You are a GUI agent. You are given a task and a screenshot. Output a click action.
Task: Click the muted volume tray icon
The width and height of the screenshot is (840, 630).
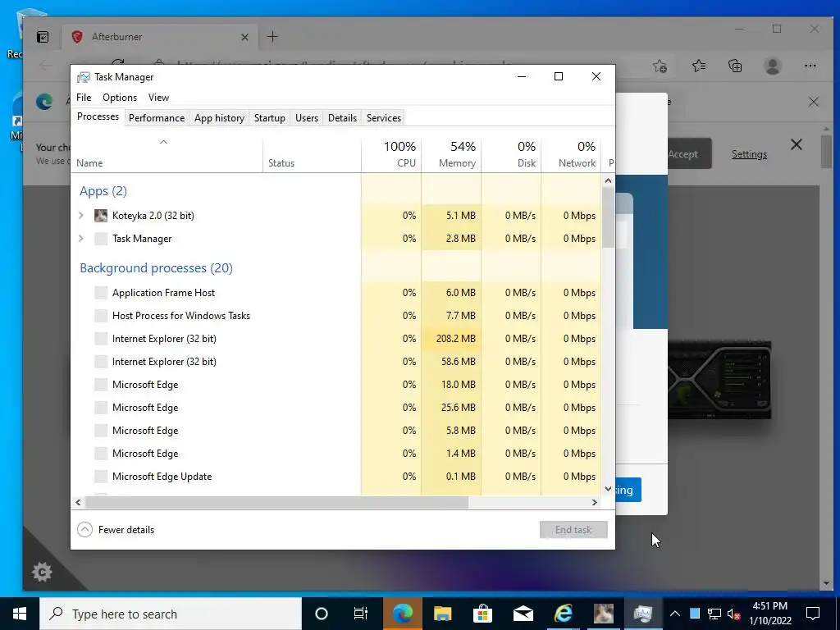(x=734, y=614)
